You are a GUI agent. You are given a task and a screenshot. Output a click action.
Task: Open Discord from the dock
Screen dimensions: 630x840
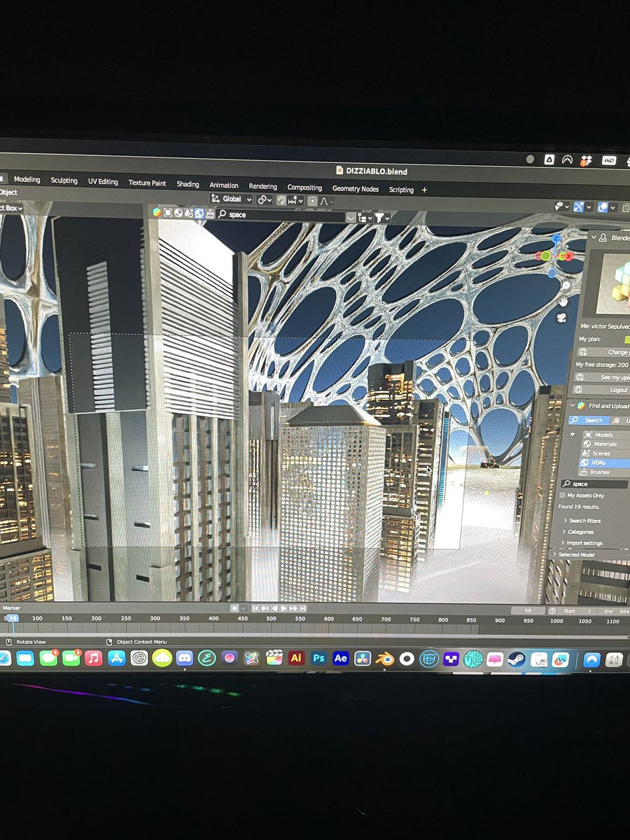click(x=184, y=658)
